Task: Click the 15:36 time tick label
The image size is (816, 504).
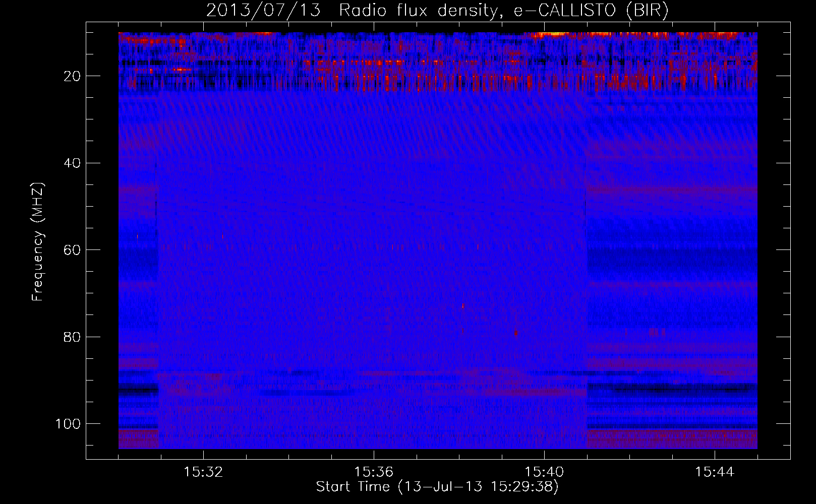Action: coord(374,472)
